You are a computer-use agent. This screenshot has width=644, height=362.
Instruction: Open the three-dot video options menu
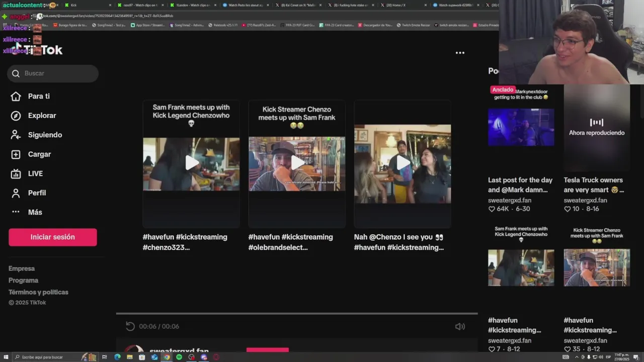click(460, 53)
